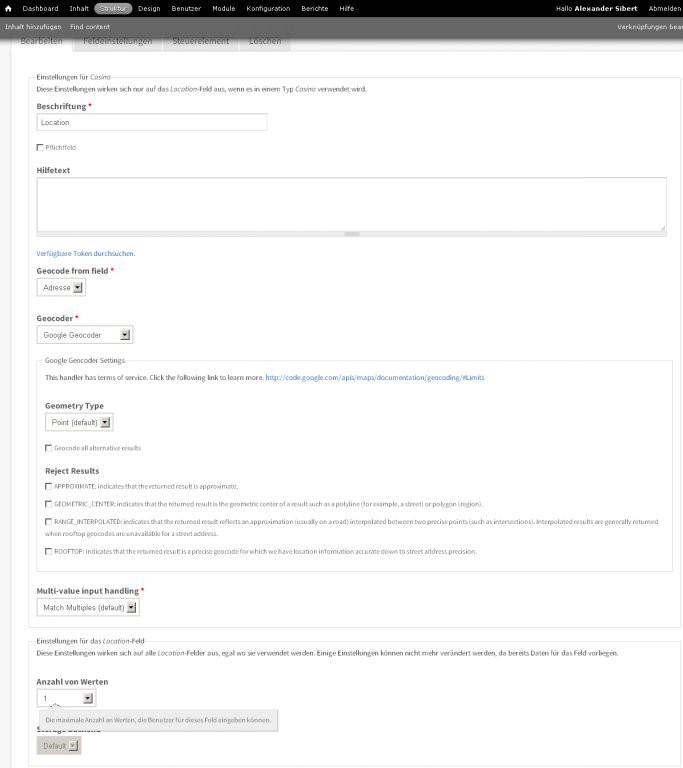Tick the APPROXIMATE reject results checkbox
Image resolution: width=683 pixels, height=768 pixels.
tap(49, 486)
